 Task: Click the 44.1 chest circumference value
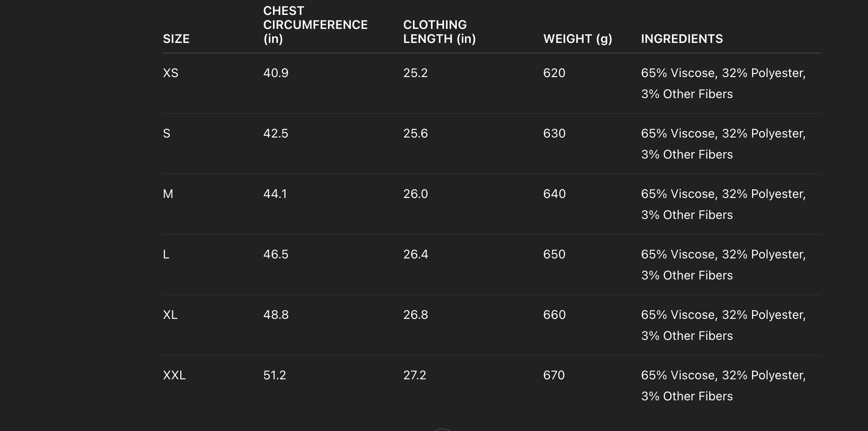coord(275,194)
